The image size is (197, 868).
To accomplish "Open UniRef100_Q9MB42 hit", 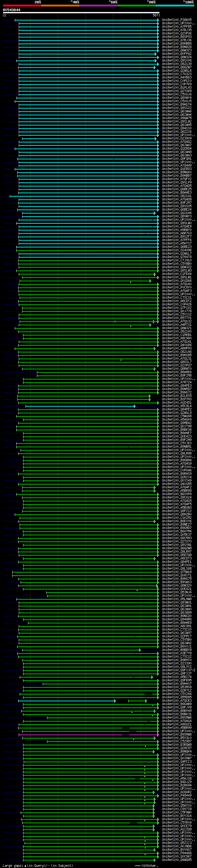I will pyautogui.click(x=176, y=423).
